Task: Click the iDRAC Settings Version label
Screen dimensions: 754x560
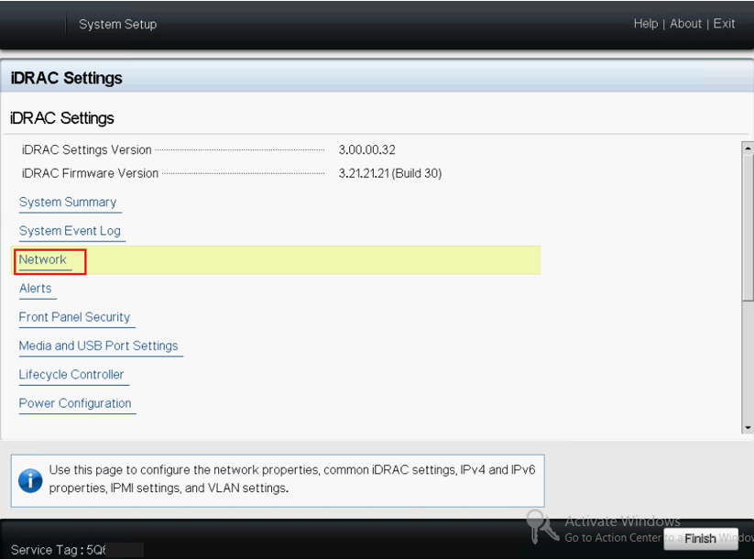Action: pyautogui.click(x=86, y=149)
